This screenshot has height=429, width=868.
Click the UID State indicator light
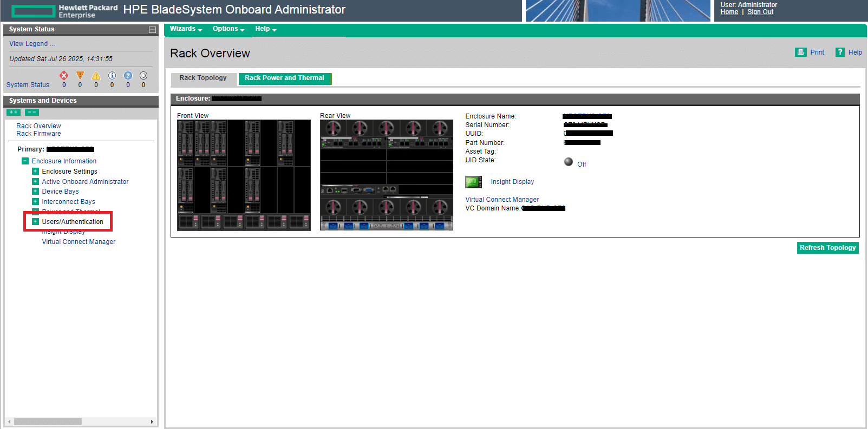(x=569, y=162)
